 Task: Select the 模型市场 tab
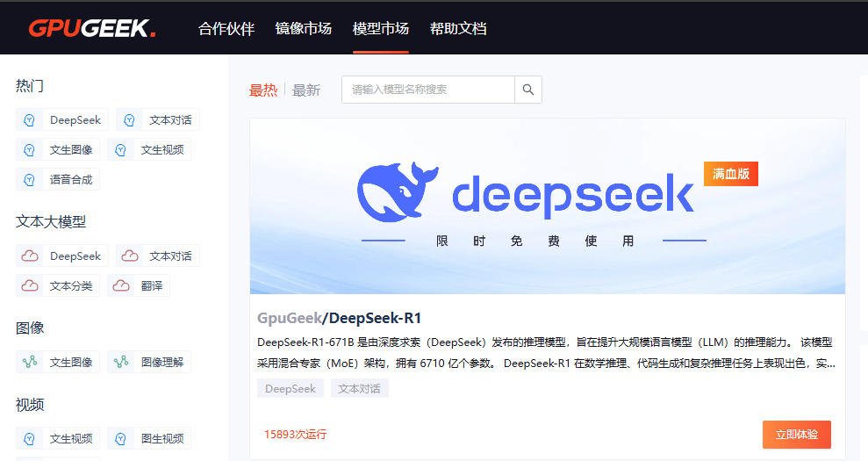tap(381, 28)
